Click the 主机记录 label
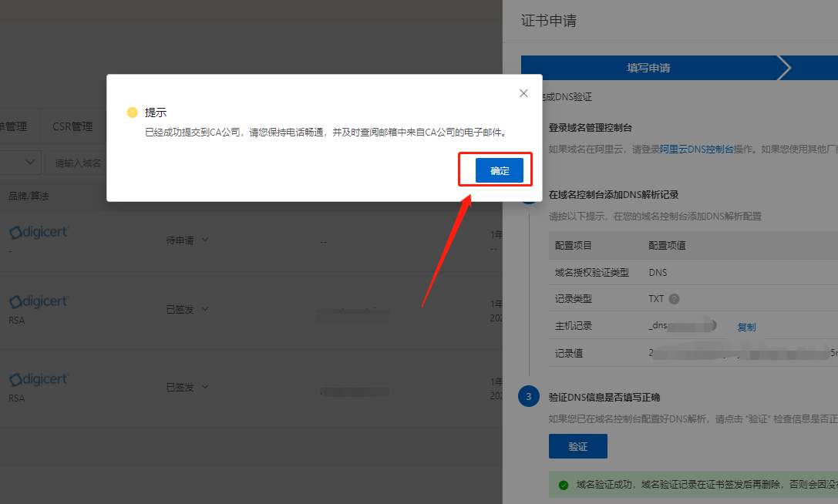The width and height of the screenshot is (838, 504). pos(573,326)
